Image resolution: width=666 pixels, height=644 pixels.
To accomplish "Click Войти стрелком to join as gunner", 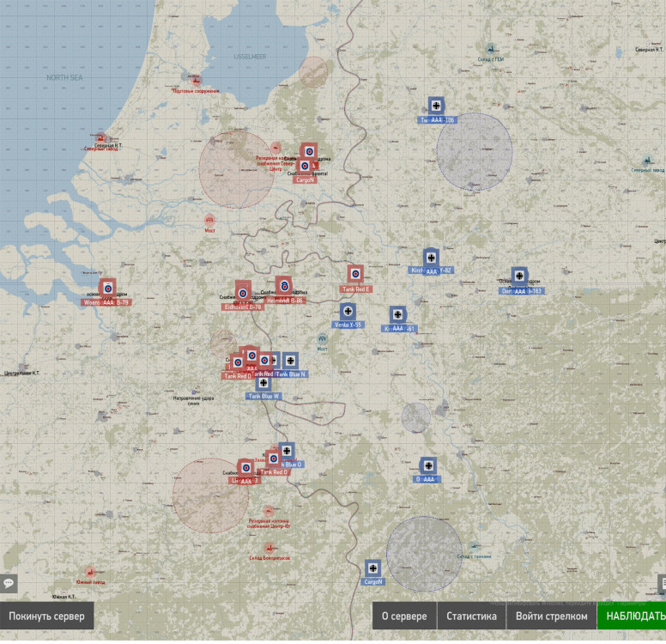I will [551, 616].
